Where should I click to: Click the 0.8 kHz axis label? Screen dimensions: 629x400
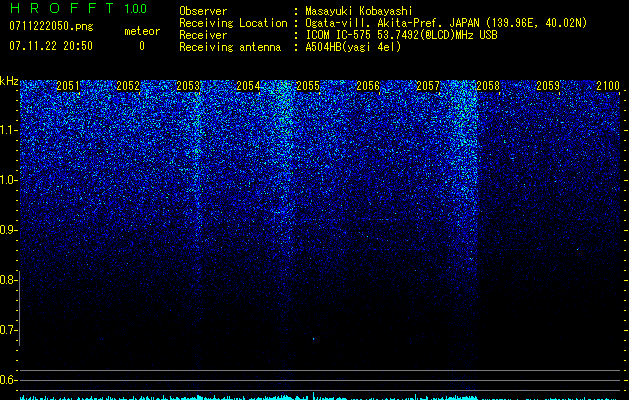click(x=9, y=280)
